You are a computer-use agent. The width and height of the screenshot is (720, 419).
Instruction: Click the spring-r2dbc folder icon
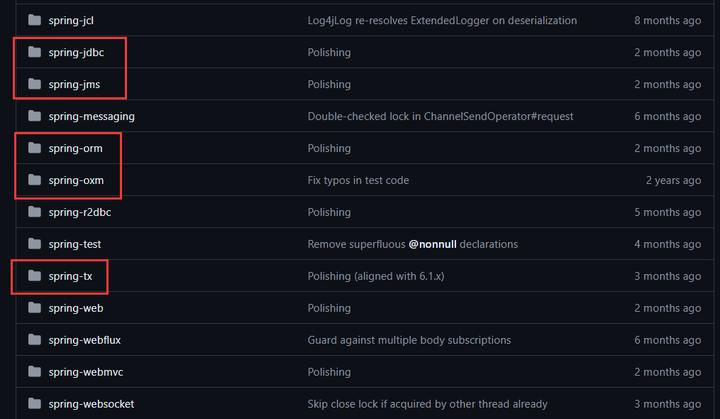tap(34, 212)
